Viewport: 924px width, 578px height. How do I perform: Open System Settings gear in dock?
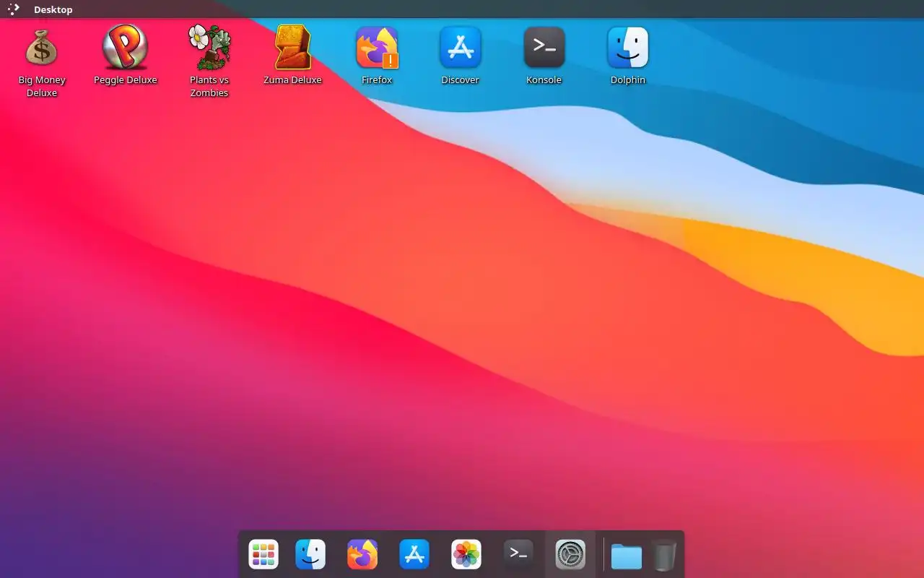pyautogui.click(x=570, y=554)
